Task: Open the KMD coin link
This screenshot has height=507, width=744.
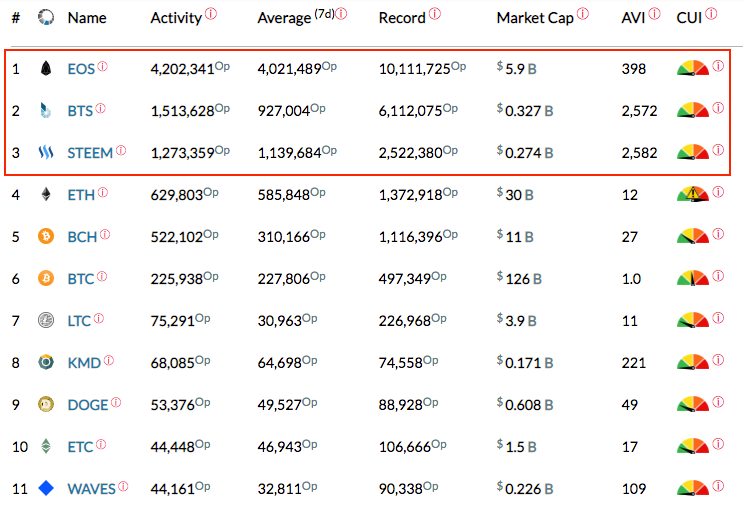Action: click(84, 363)
